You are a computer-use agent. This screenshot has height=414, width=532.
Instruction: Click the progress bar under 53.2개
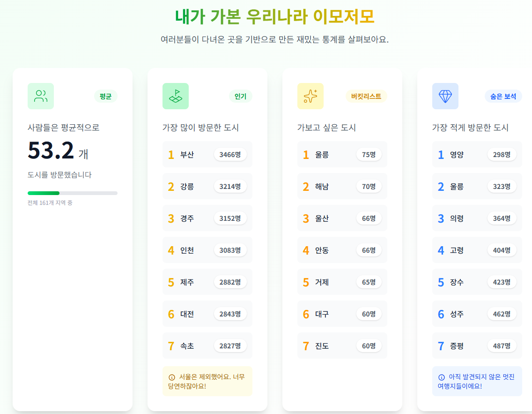pyautogui.click(x=73, y=193)
